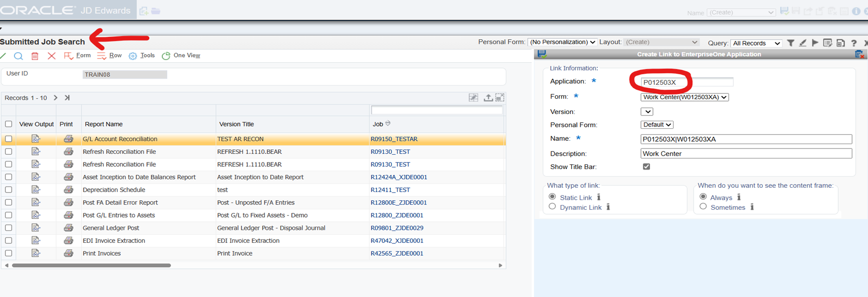
Task: Check the Depreciation Schedule row checkbox
Action: coord(9,190)
